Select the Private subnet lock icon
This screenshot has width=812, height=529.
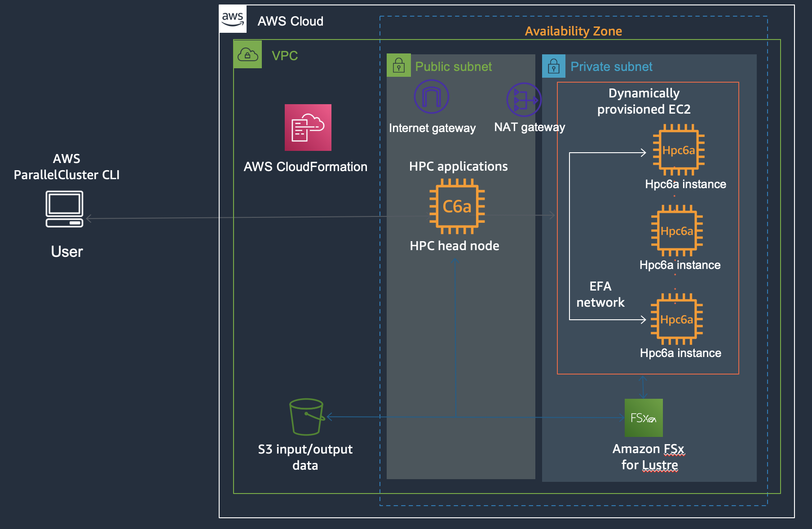tap(554, 66)
